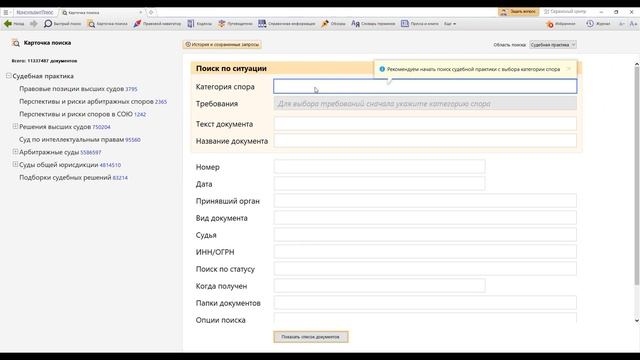Viewport: 640px width, 360px height.
Task: Open Карточка поиска toolbar item
Action: tap(108, 24)
